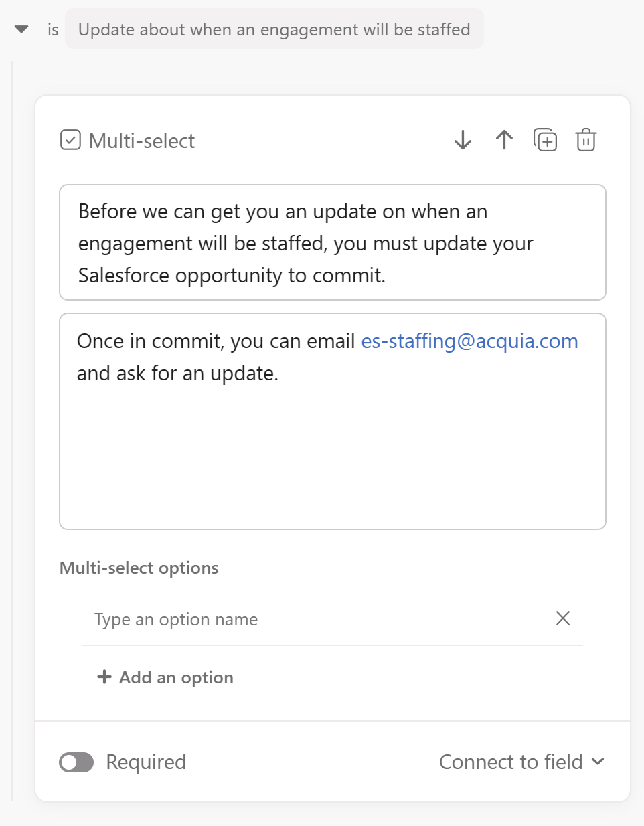The height and width of the screenshot is (826, 644).
Task: Select the 'Update about when an engagement' condition value
Action: pos(274,29)
